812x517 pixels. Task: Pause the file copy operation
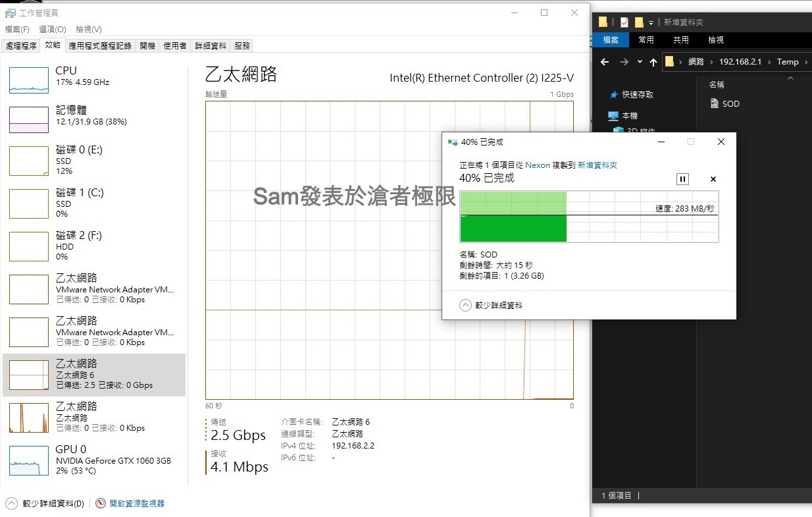682,179
